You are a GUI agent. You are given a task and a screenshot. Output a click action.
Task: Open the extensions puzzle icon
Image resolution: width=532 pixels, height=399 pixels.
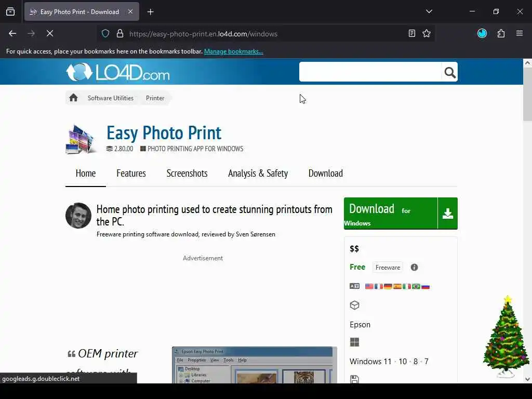tap(501, 33)
